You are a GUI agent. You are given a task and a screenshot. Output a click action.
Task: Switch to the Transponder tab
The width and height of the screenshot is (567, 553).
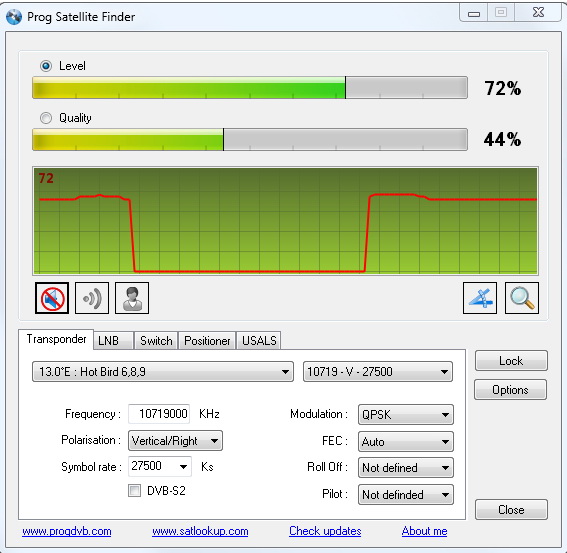[56, 339]
